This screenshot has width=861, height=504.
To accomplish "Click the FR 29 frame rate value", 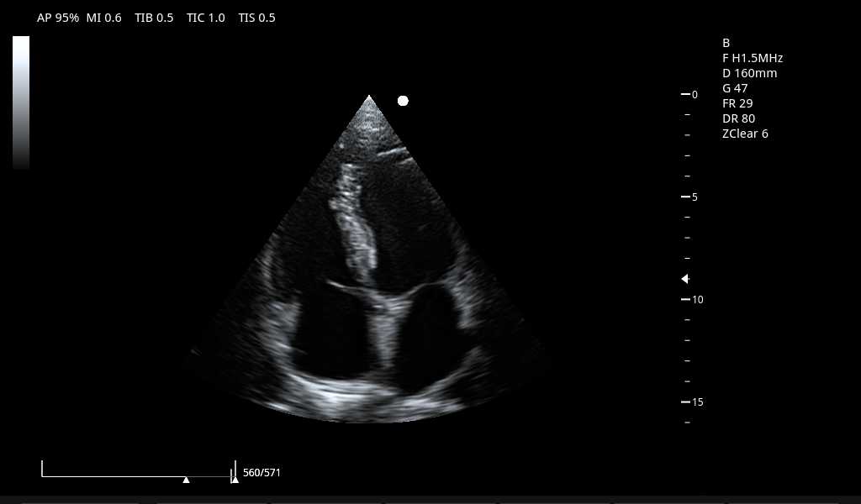I will click(737, 103).
